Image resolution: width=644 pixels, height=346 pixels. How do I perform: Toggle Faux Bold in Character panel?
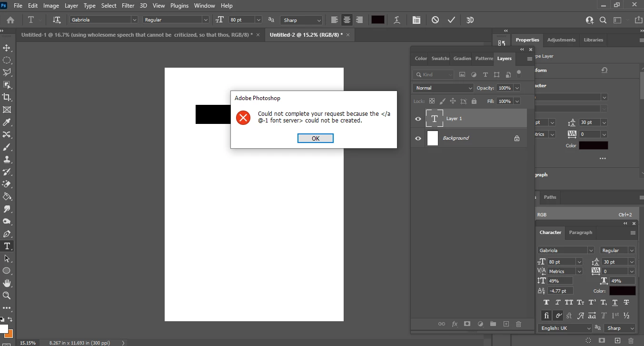(x=546, y=303)
